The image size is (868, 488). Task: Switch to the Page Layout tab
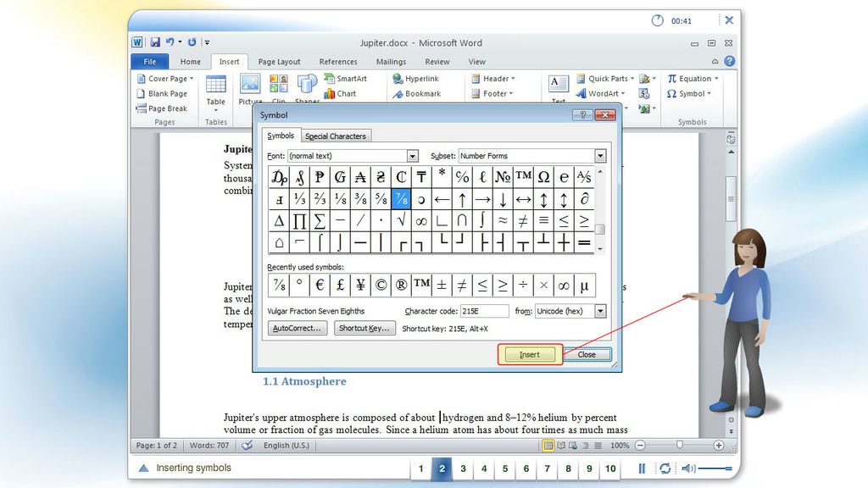coord(279,61)
